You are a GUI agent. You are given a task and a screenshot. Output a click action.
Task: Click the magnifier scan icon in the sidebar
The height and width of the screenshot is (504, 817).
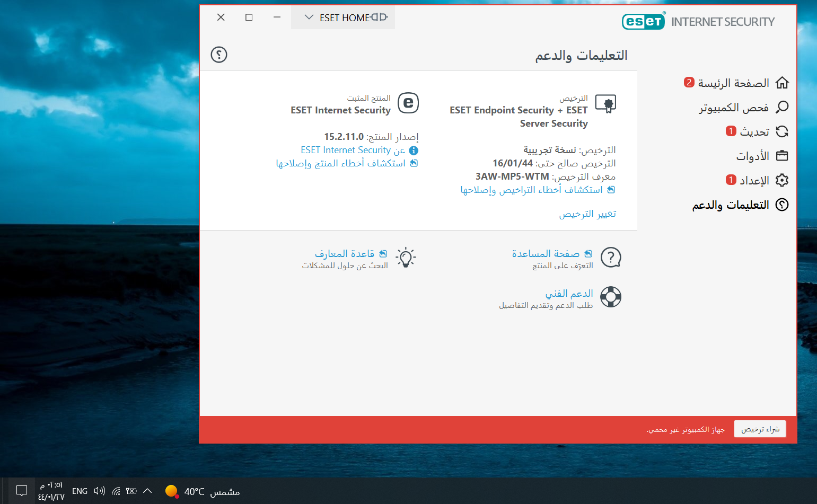pos(782,107)
